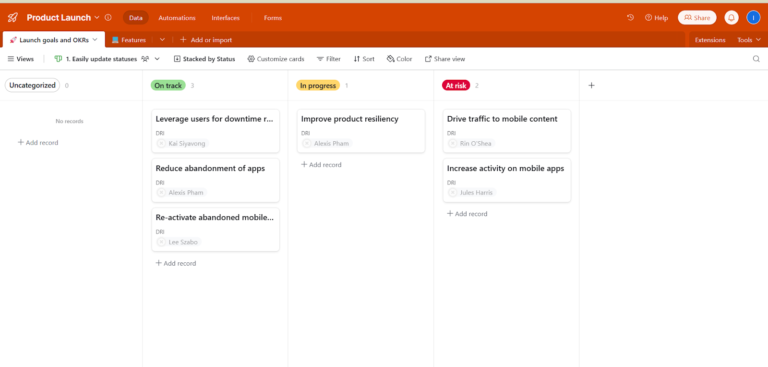Add record in Uncategorized column
This screenshot has height=367, width=768.
pyautogui.click(x=38, y=143)
